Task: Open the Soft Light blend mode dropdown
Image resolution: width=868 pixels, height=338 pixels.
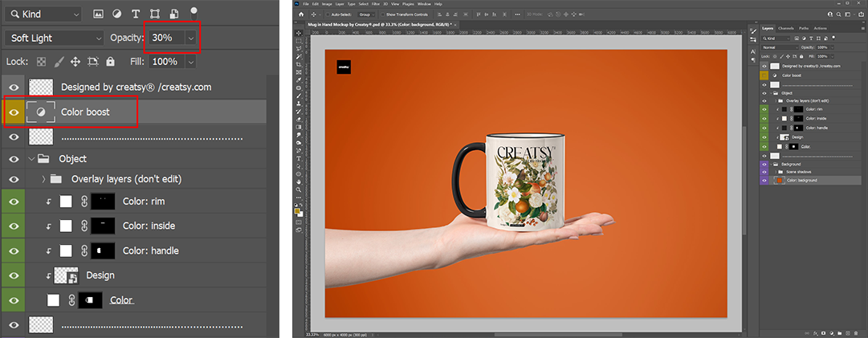Action: 55,39
